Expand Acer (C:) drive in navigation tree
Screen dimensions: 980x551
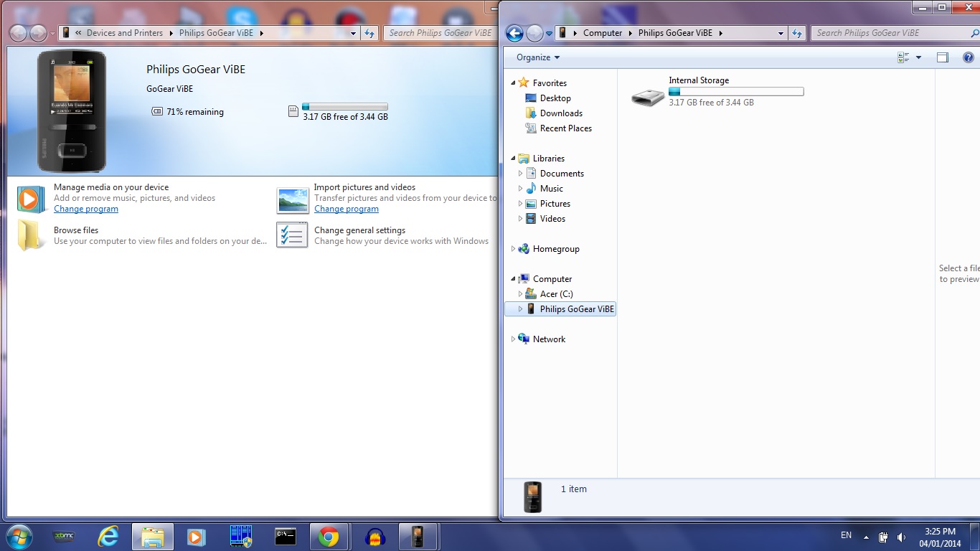[520, 294]
